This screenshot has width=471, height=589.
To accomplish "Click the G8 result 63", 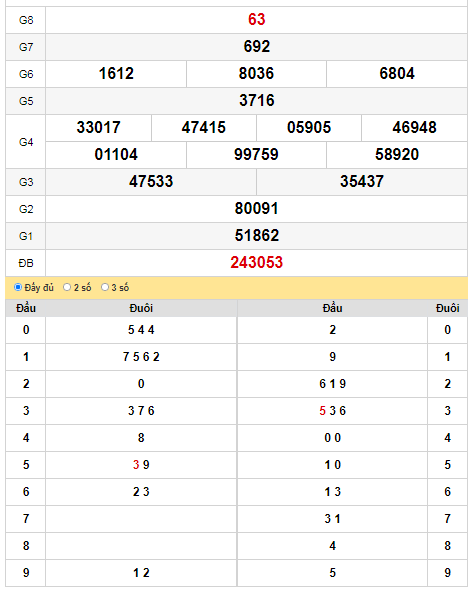I will click(257, 20).
